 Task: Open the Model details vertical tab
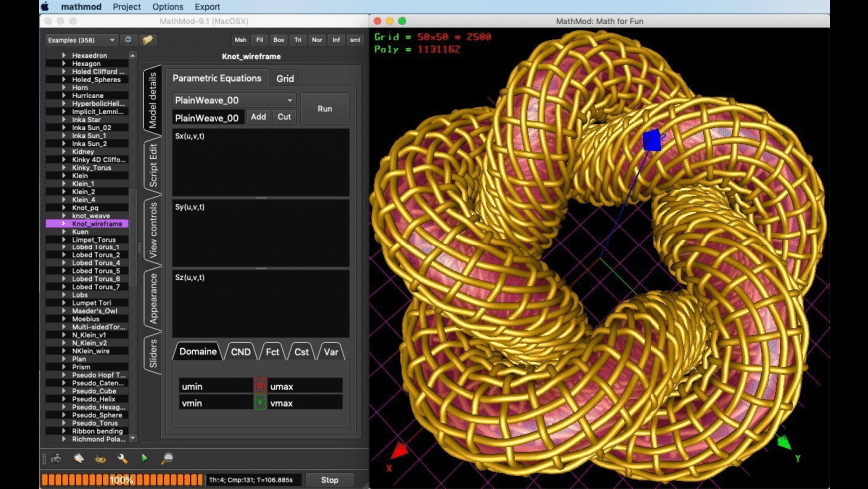[x=153, y=100]
